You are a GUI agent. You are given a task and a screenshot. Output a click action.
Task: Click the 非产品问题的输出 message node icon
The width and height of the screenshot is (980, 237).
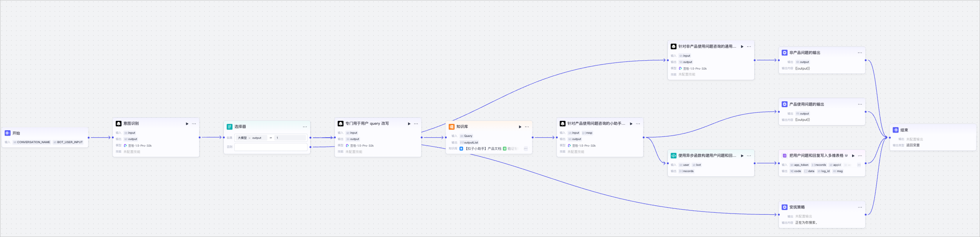[784, 53]
